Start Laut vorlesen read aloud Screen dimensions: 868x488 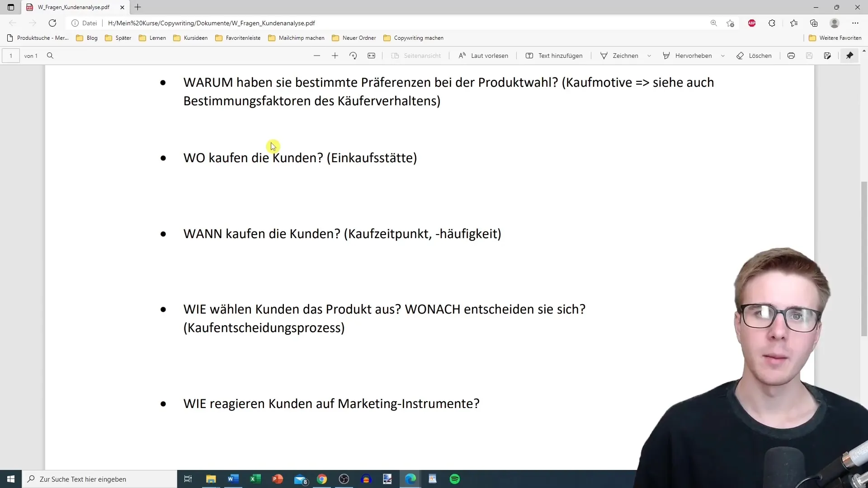coord(483,56)
